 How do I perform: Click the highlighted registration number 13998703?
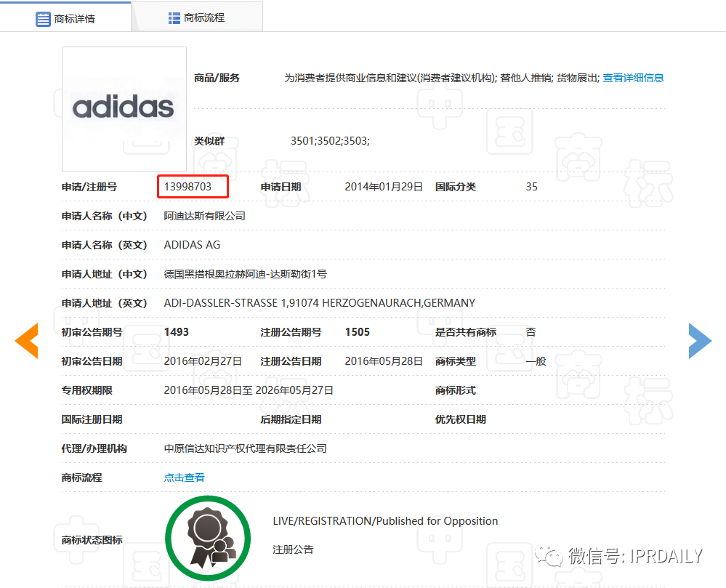(x=192, y=186)
